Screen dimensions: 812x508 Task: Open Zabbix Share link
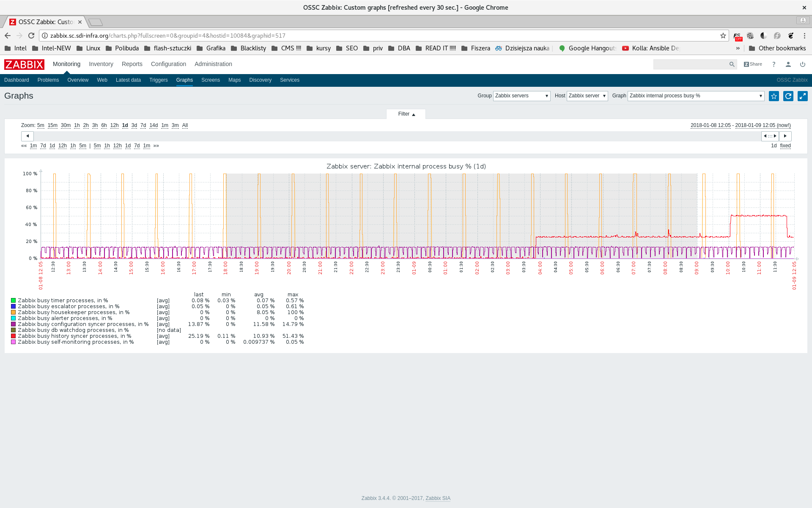click(753, 64)
